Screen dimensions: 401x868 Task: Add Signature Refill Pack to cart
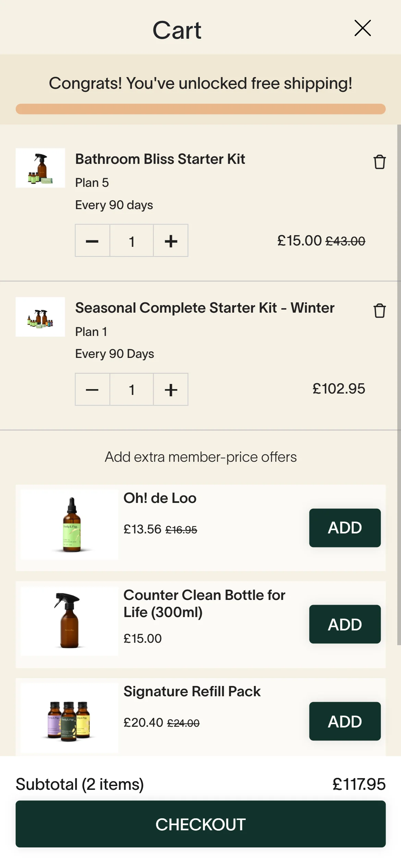[x=345, y=721]
